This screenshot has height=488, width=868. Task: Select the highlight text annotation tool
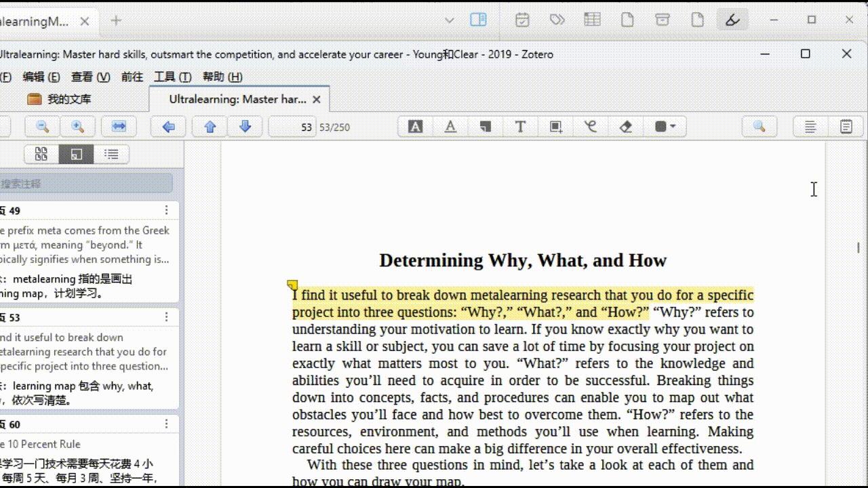pos(416,127)
